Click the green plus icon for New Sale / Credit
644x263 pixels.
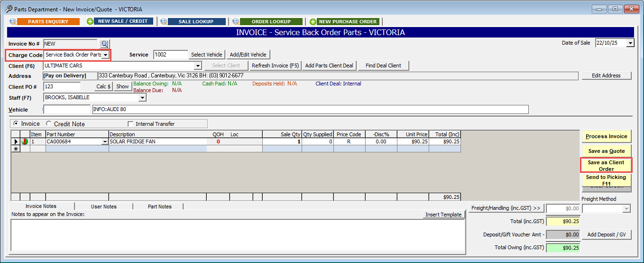(90, 21)
